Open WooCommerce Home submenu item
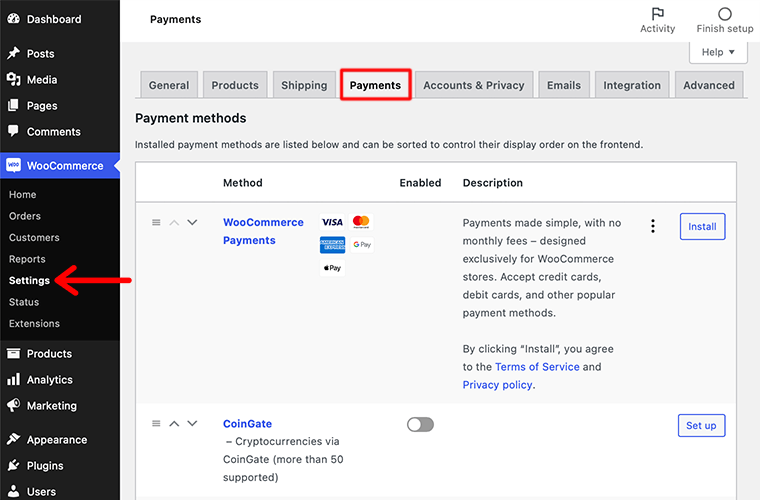This screenshot has width=760, height=500. tap(22, 194)
